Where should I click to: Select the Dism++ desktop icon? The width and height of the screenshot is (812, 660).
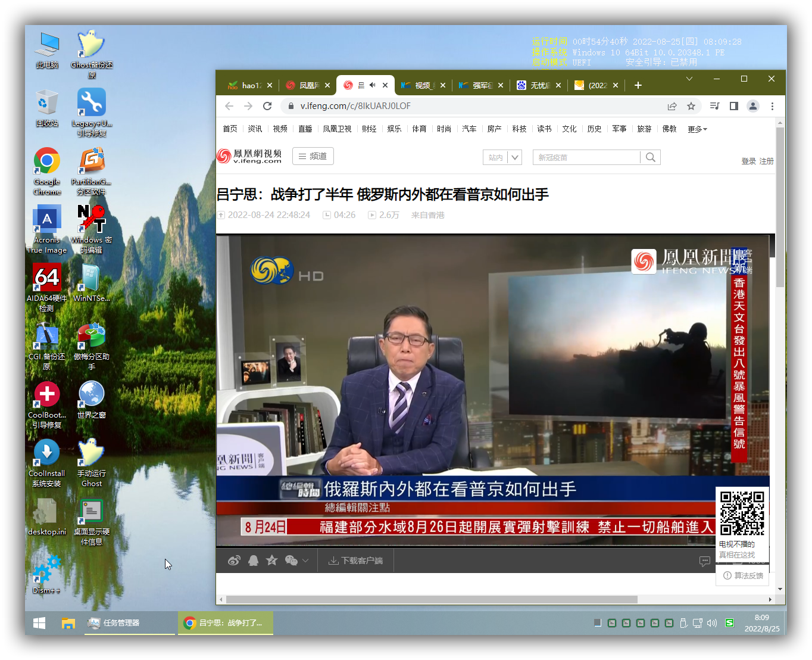pos(46,574)
